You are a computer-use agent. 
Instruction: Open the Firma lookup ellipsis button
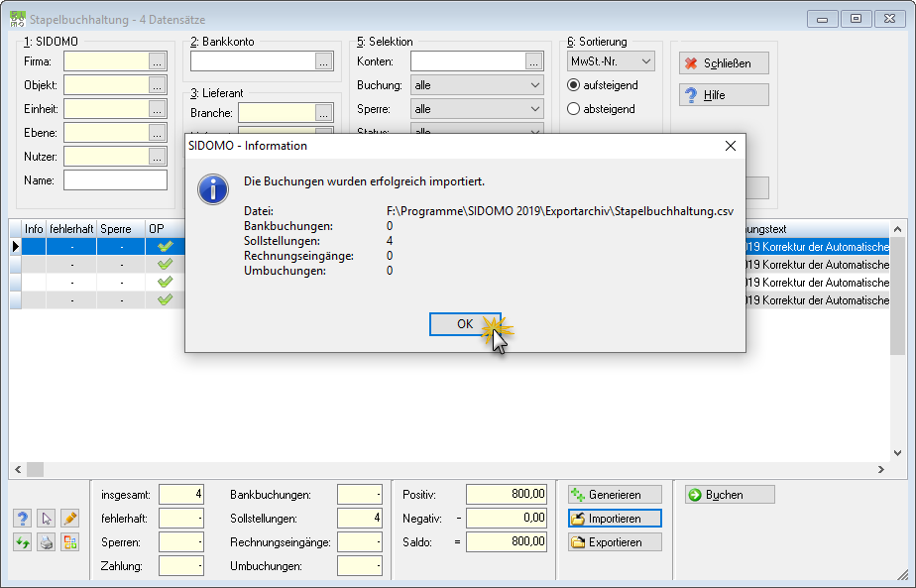(x=158, y=61)
